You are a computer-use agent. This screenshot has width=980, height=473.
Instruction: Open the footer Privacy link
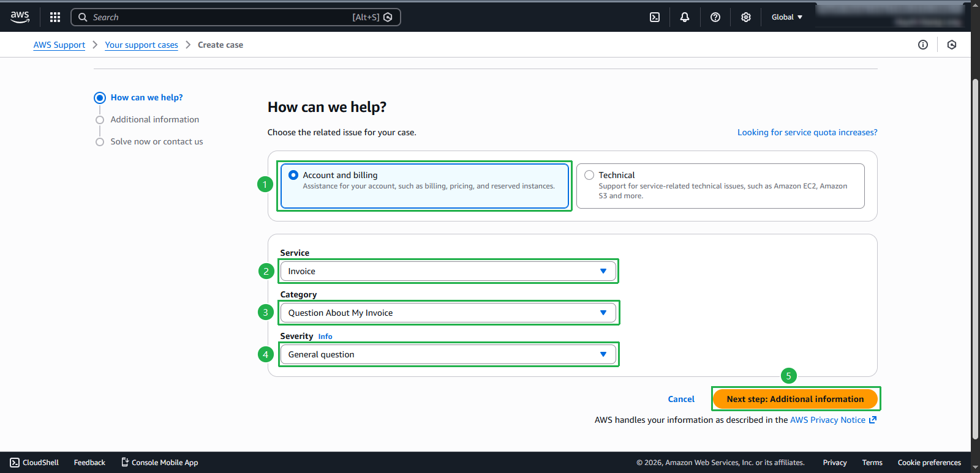[835, 463]
